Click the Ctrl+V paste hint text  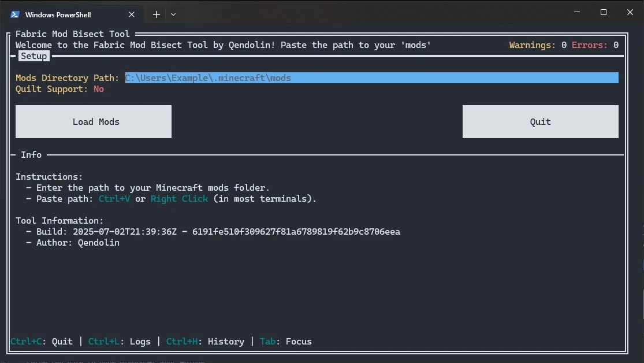[114, 199]
